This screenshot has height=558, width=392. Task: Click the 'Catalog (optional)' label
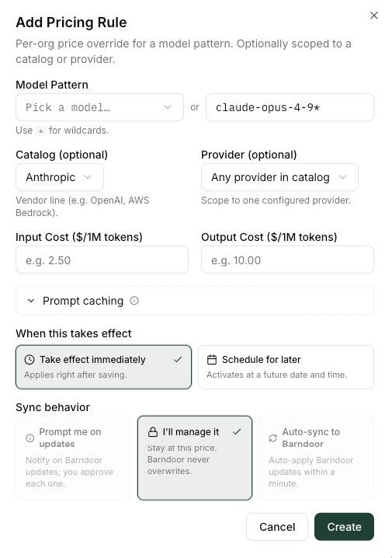point(61,155)
